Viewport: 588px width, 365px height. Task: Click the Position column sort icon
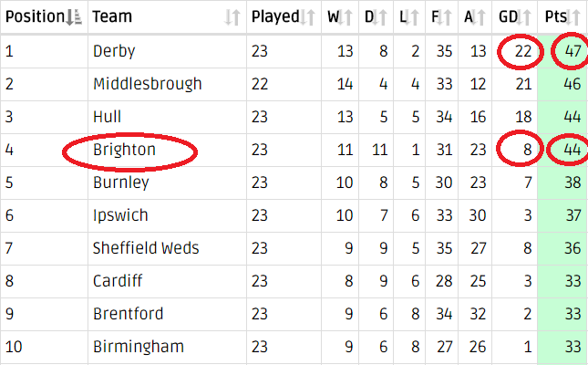pyautogui.click(x=74, y=17)
